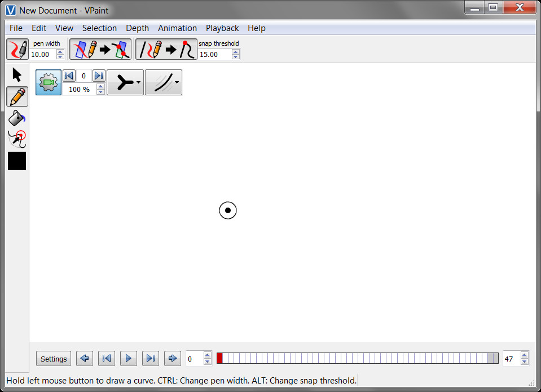Open the Edit menu
541x392 pixels.
[x=39, y=28]
